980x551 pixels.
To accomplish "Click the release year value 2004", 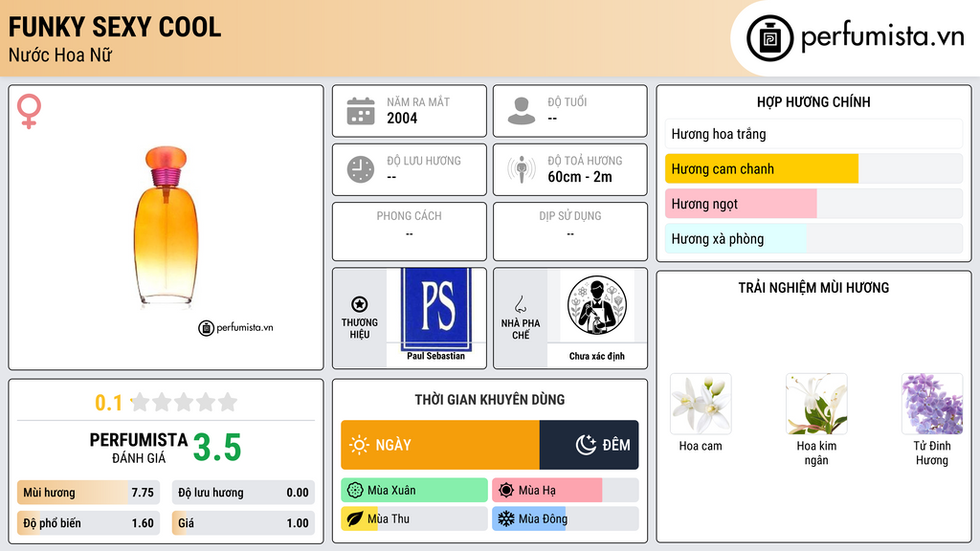I will point(402,118).
